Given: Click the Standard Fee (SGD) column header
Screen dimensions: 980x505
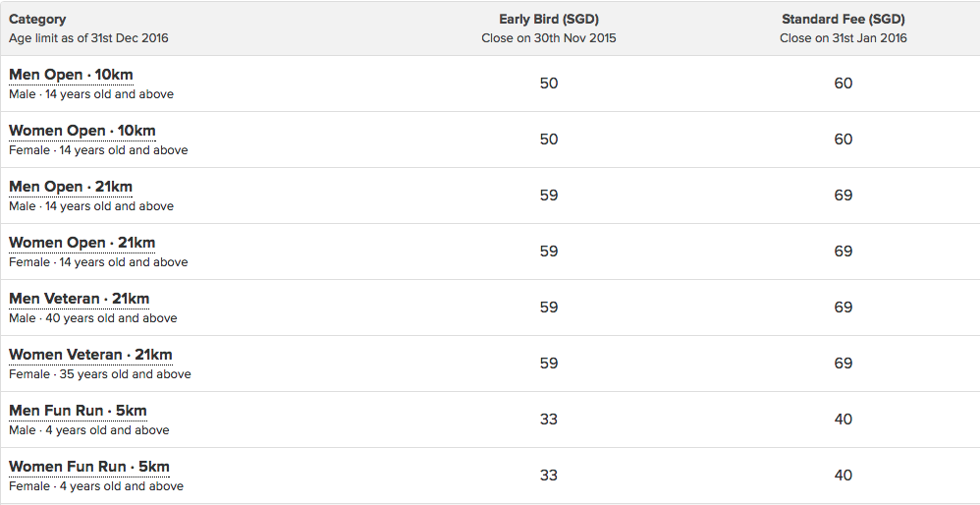Looking at the screenshot, I should coord(843,20).
